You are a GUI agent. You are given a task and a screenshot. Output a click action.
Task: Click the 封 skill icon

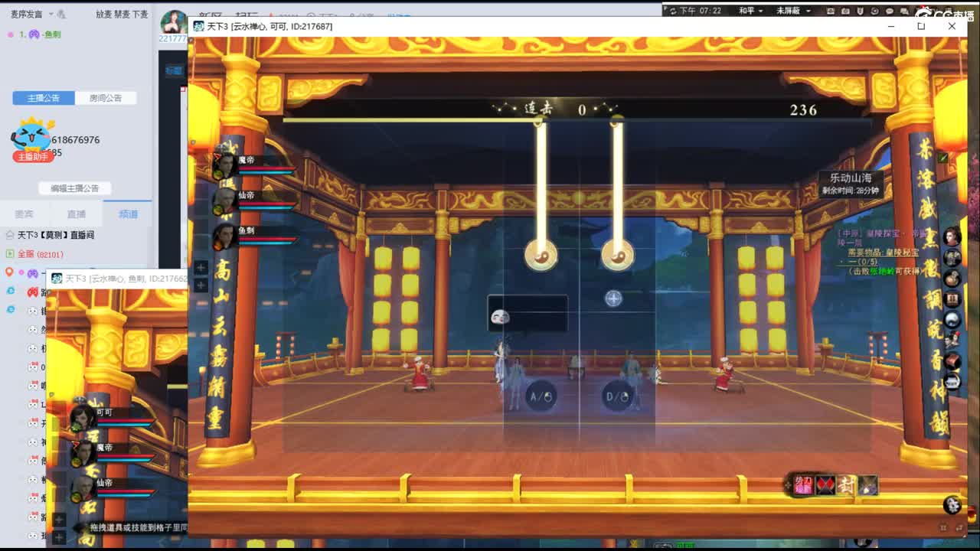[x=846, y=485]
